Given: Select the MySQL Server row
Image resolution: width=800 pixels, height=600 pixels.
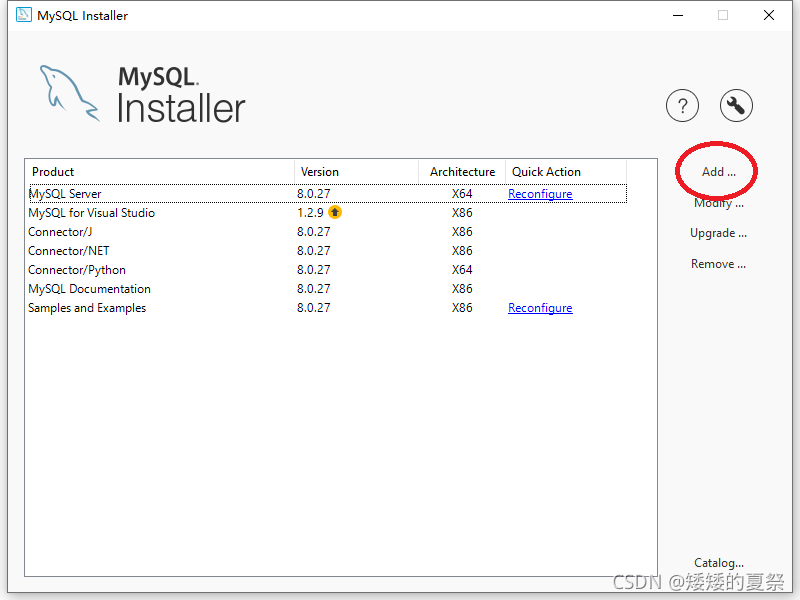Looking at the screenshot, I should [328, 194].
